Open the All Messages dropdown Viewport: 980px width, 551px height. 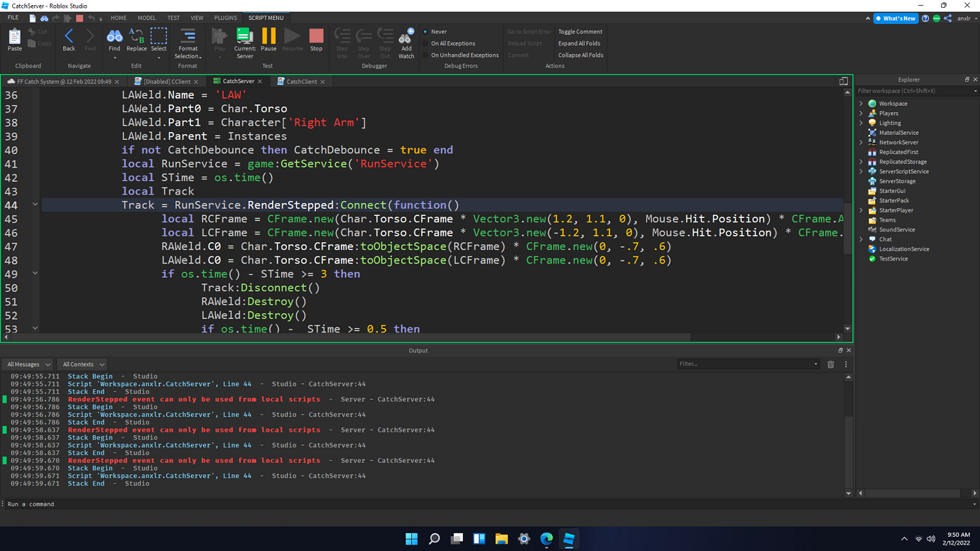pos(28,364)
